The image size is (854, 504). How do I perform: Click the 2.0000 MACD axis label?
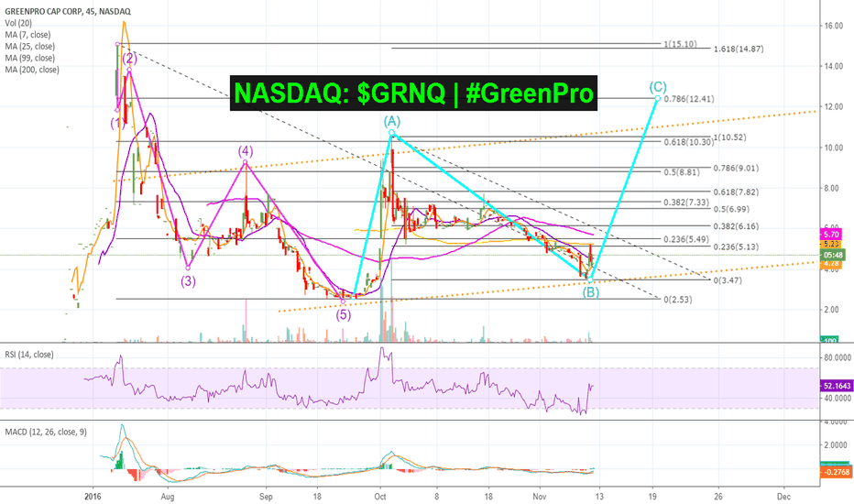[x=836, y=444]
